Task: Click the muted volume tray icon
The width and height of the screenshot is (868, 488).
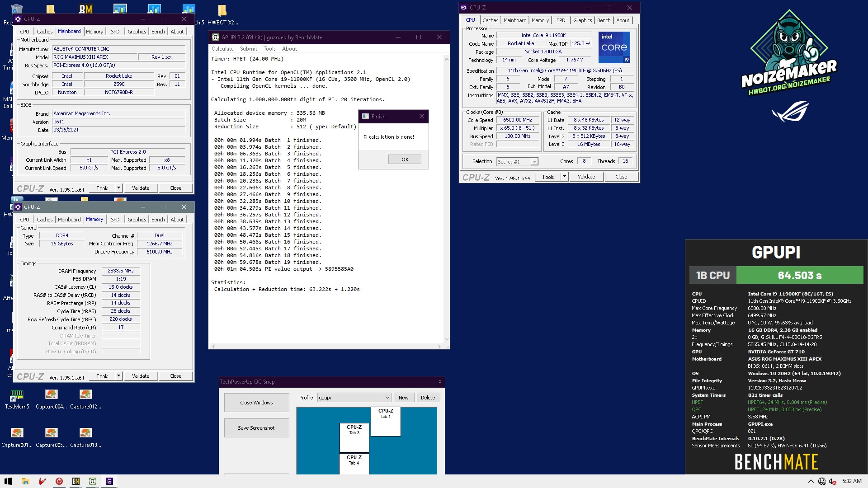Action: pyautogui.click(x=833, y=481)
